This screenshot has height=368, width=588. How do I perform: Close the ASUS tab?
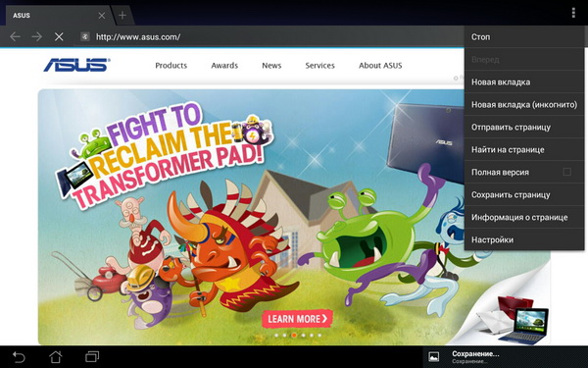pyautogui.click(x=102, y=16)
